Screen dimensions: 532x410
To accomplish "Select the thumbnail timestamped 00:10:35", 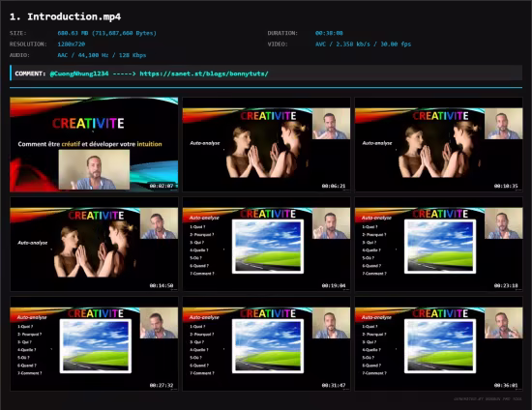I will (x=439, y=144).
